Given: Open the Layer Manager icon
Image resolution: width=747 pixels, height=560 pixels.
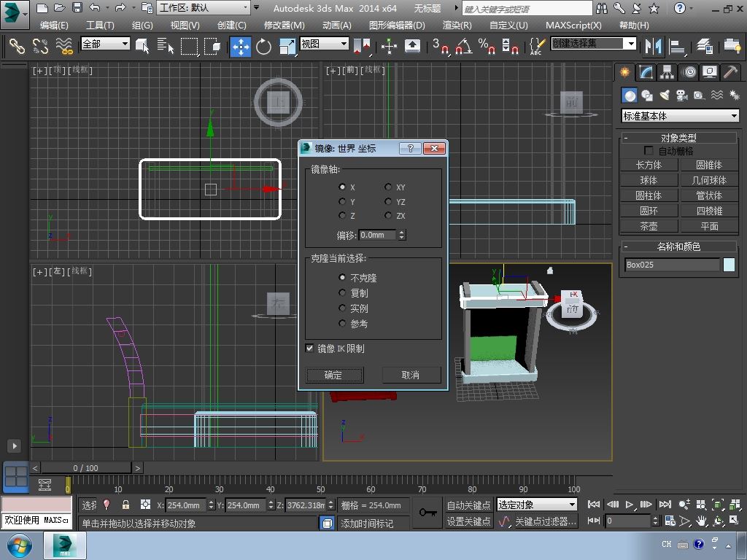Looking at the screenshot, I should tap(704, 46).
